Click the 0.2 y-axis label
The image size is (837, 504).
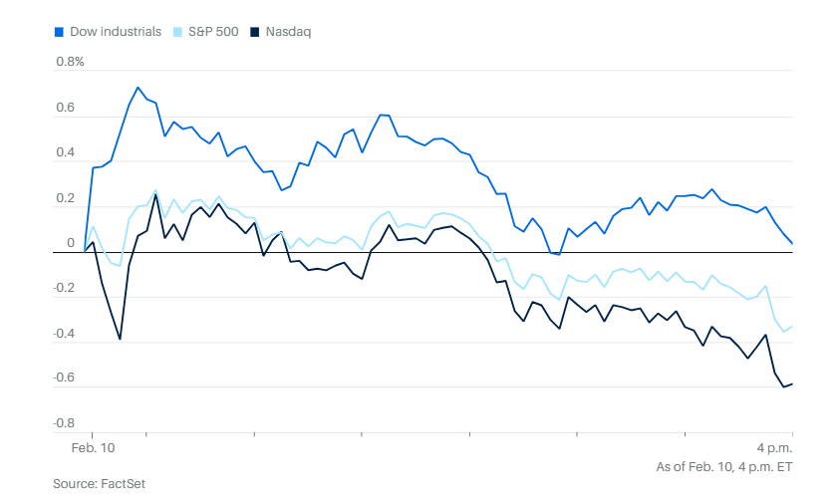click(x=65, y=198)
